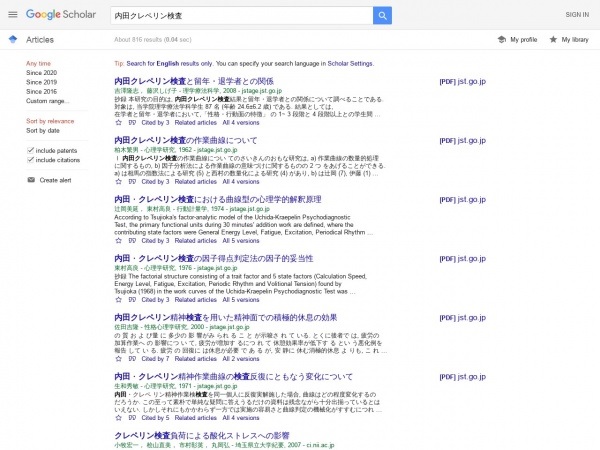Viewport: 600px width, 450px height.
Task: Open the Scholar Settings link
Action: click(x=350, y=64)
